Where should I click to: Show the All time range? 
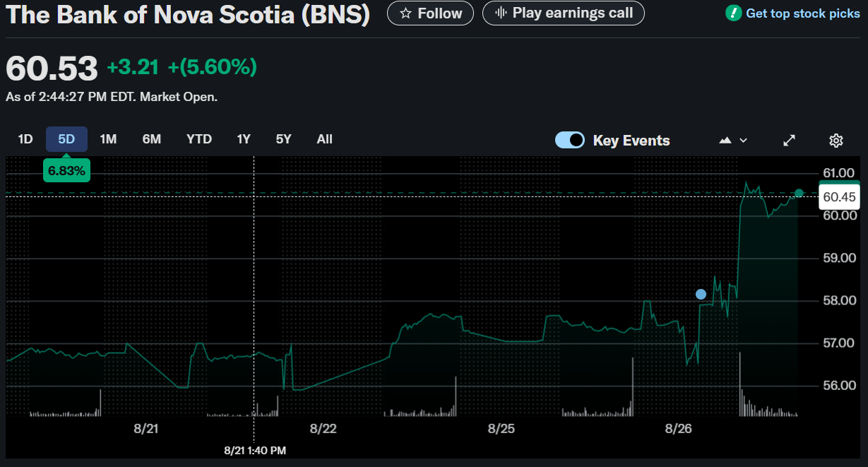[x=325, y=139]
